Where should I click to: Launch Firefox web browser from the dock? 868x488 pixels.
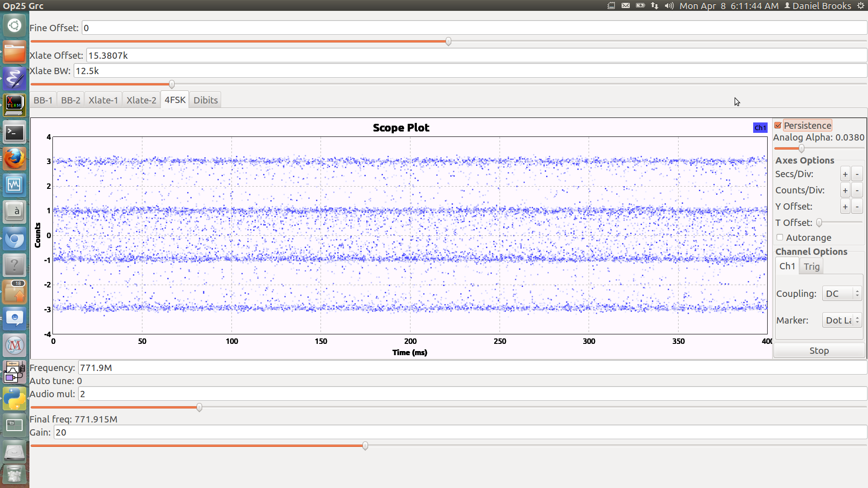(x=14, y=159)
